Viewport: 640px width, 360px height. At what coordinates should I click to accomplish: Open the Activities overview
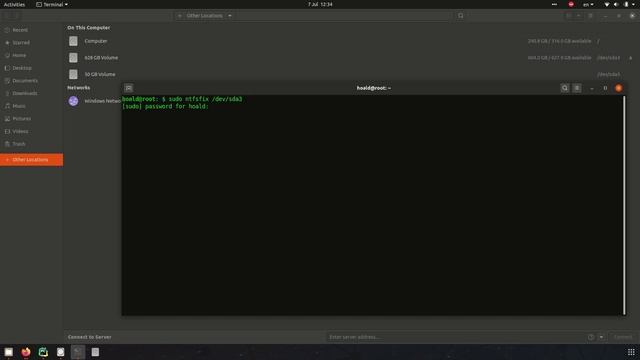click(14, 4)
